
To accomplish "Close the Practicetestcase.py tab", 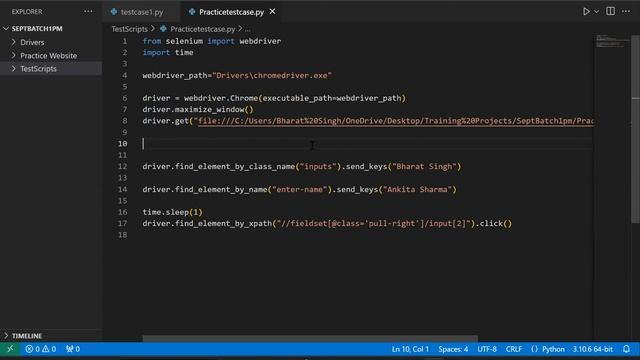I will [272, 12].
